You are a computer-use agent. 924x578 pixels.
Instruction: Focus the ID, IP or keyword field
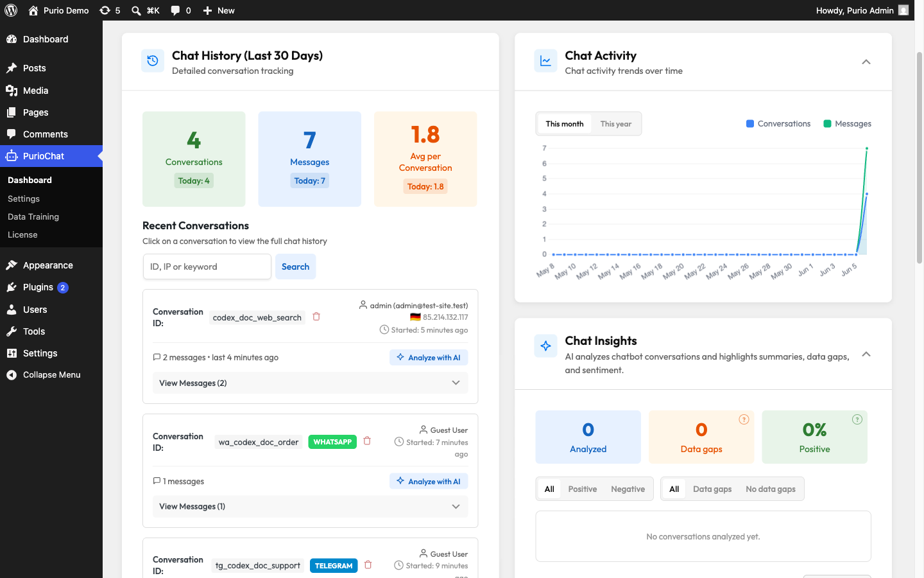click(x=207, y=267)
